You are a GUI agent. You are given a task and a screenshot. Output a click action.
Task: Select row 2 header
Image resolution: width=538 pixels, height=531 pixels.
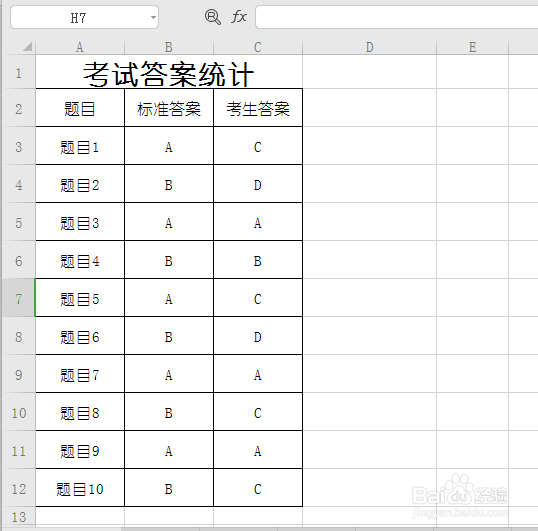[x=19, y=109]
